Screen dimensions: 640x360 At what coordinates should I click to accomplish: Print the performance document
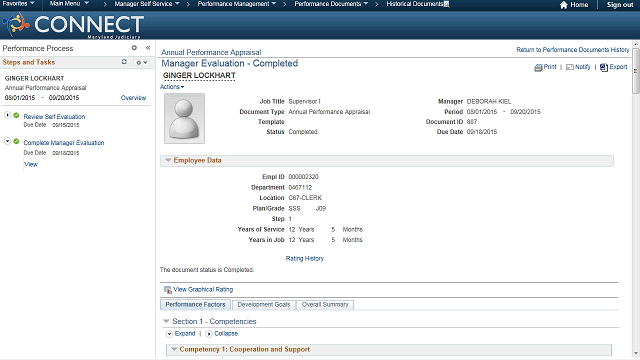coord(545,67)
